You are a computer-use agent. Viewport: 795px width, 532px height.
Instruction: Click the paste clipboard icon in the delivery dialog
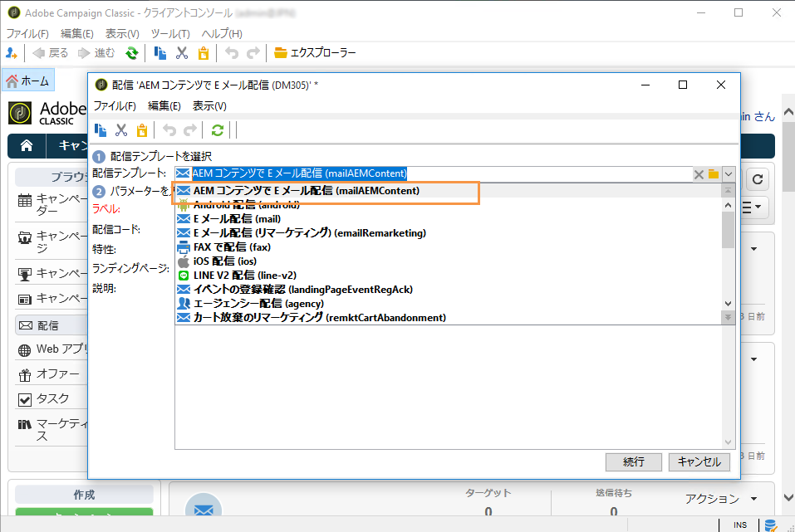(x=142, y=130)
